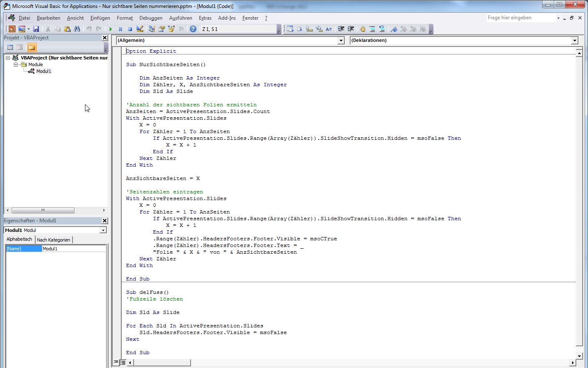Click the Toolbox hammer-and-wrench icon
588x368 pixels.
[181, 29]
